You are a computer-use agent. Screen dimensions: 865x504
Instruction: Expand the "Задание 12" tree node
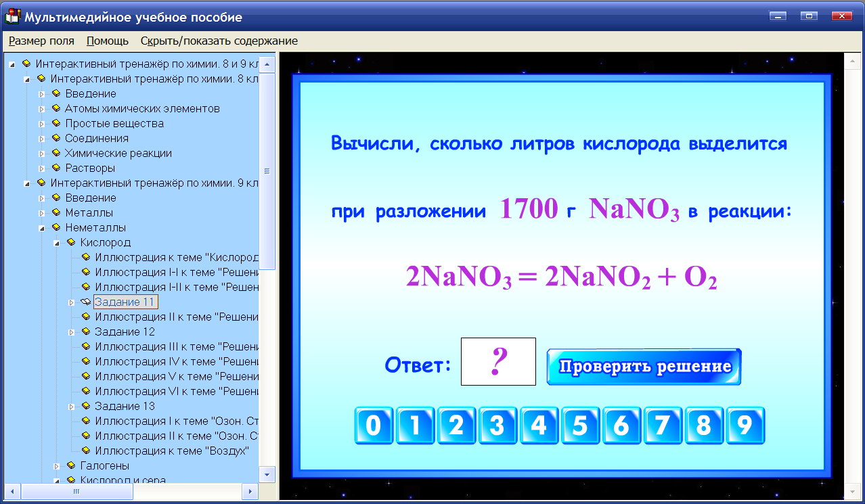coord(72,331)
